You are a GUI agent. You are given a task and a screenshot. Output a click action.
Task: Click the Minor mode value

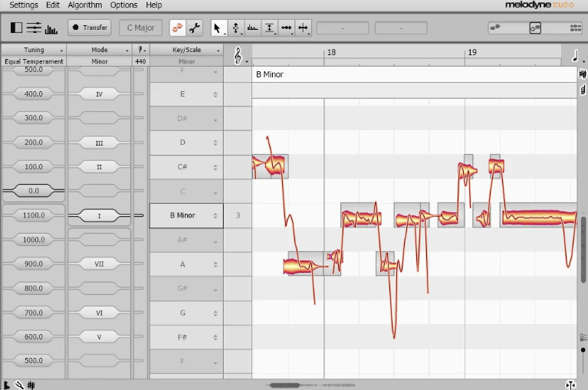pos(100,61)
